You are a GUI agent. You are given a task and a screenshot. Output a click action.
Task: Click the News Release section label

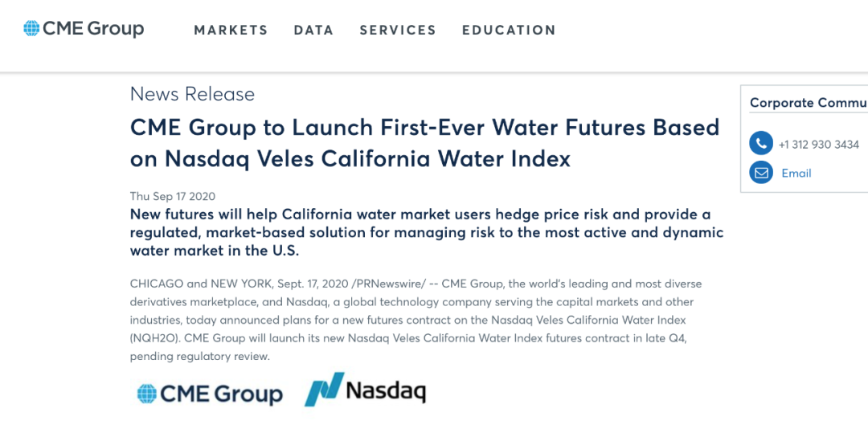[x=192, y=94]
